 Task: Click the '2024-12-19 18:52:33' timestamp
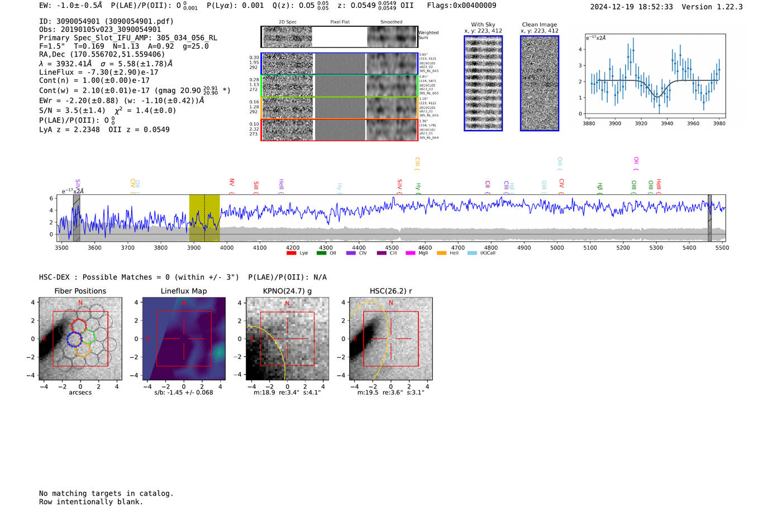point(632,7)
